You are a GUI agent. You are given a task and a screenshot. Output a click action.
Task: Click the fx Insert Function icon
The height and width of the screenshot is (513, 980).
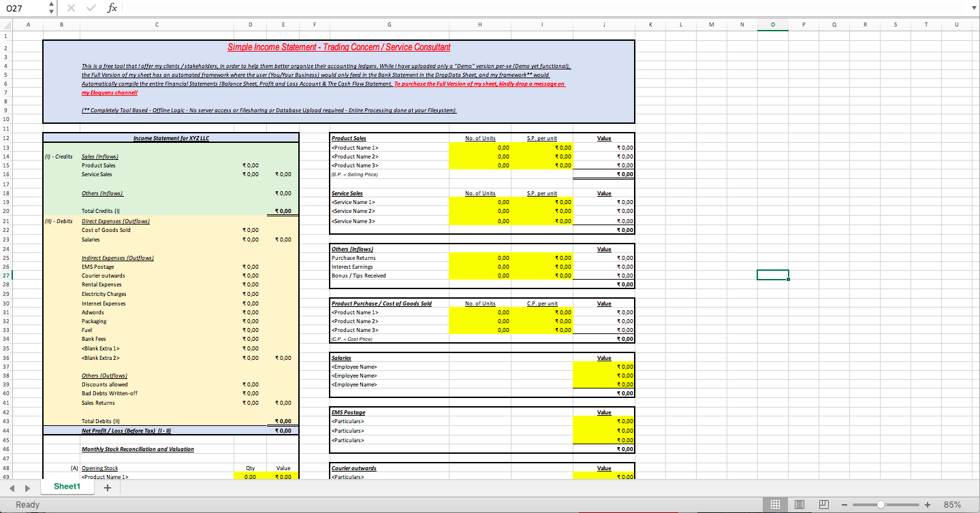pos(112,7)
